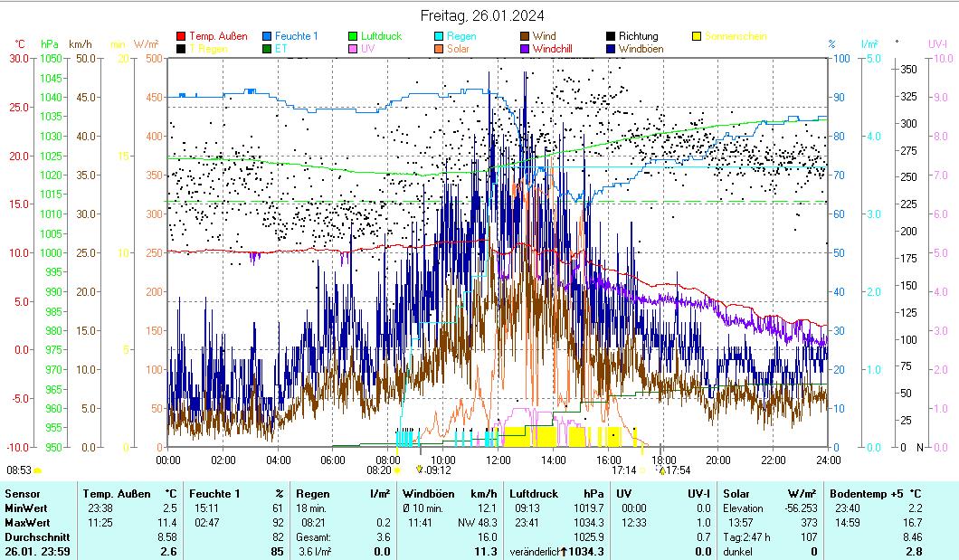Click the MaxWert row label
The image size is (959, 560).
[26, 522]
